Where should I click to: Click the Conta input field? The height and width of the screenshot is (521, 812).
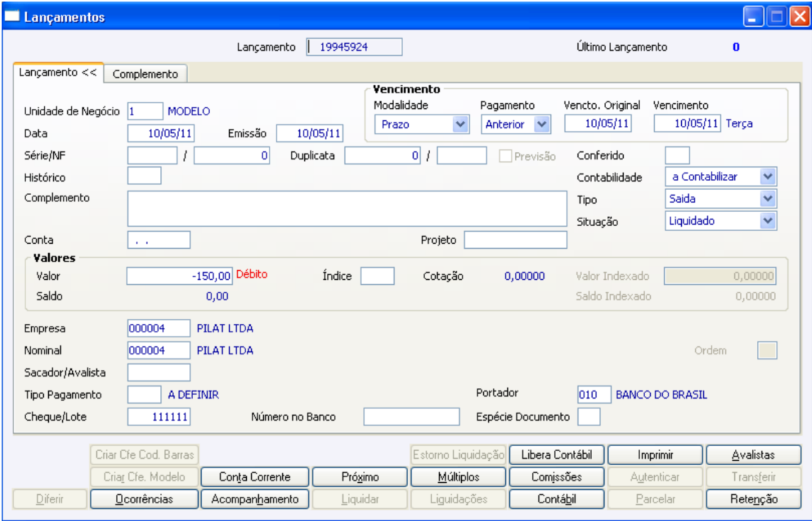pos(159,240)
